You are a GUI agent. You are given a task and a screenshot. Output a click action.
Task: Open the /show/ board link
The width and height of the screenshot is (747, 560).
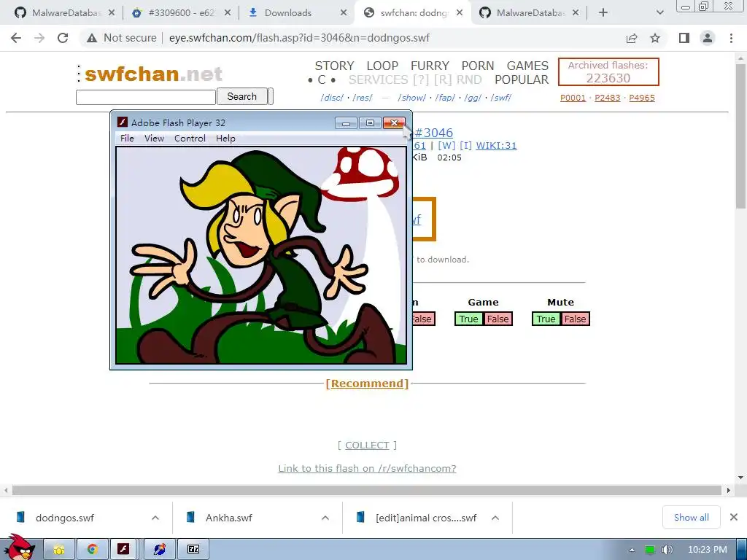(411, 98)
